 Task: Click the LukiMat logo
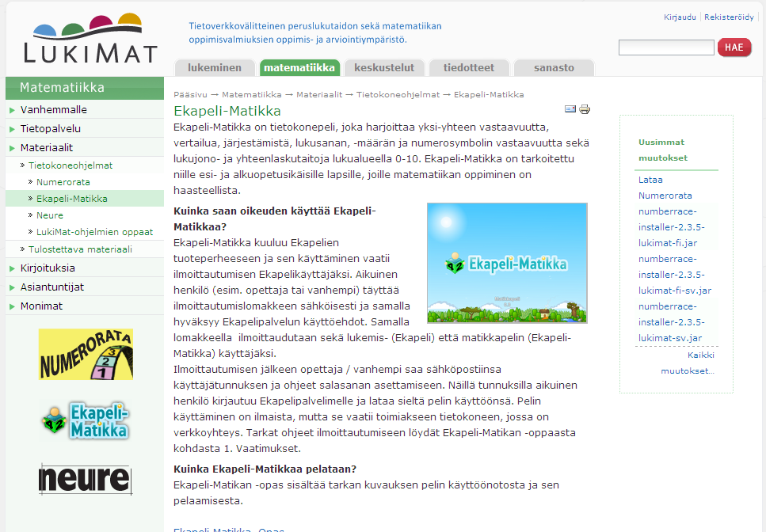pyautogui.click(x=90, y=39)
